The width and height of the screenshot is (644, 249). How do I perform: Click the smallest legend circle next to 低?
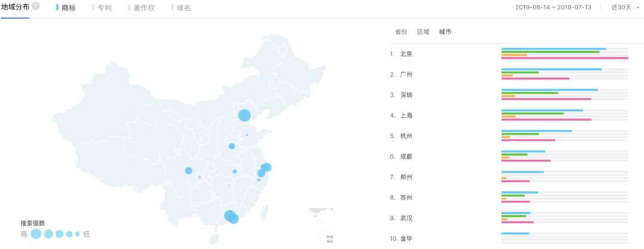point(77,234)
